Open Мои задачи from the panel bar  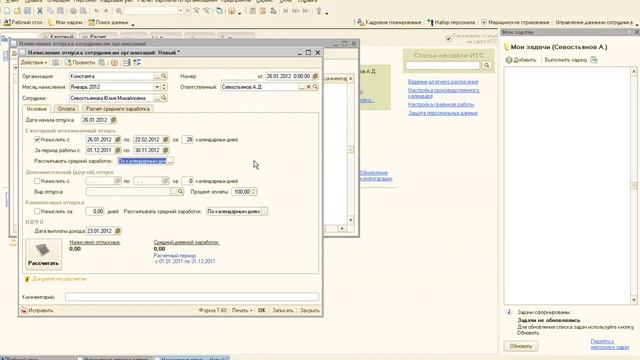click(x=65, y=22)
